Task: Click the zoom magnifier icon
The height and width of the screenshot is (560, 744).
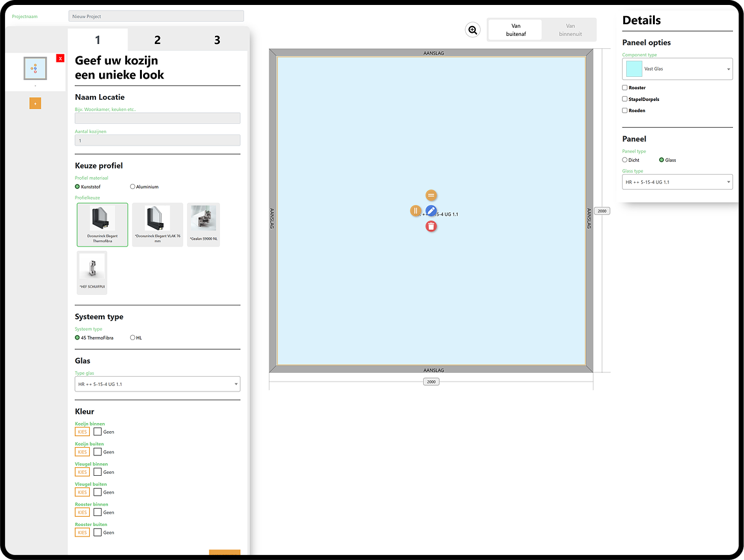Action: [x=473, y=30]
